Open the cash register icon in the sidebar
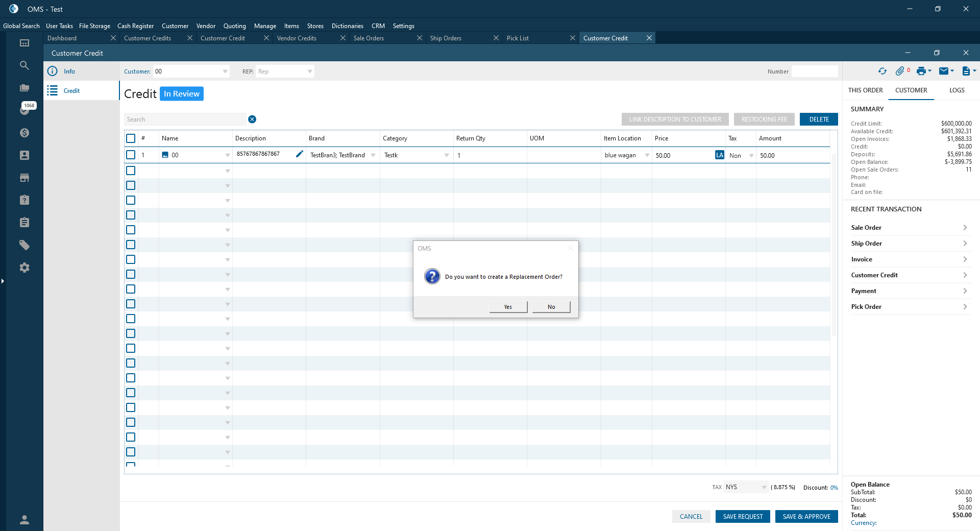980x531 pixels. click(24, 43)
